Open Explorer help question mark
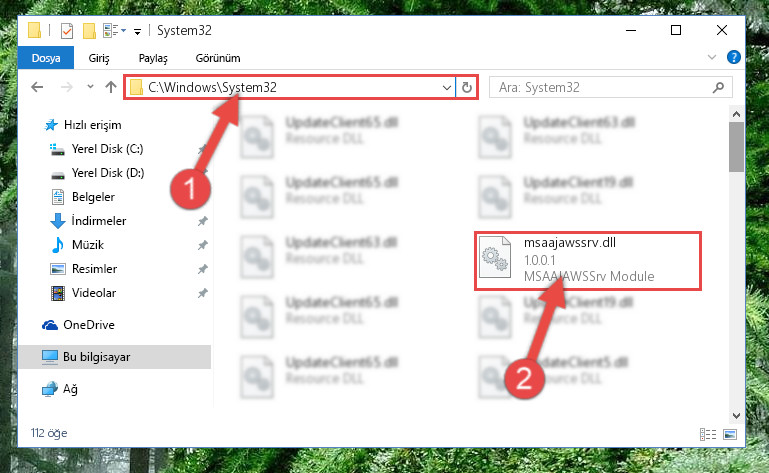Image resolution: width=769 pixels, height=473 pixels. coord(734,57)
